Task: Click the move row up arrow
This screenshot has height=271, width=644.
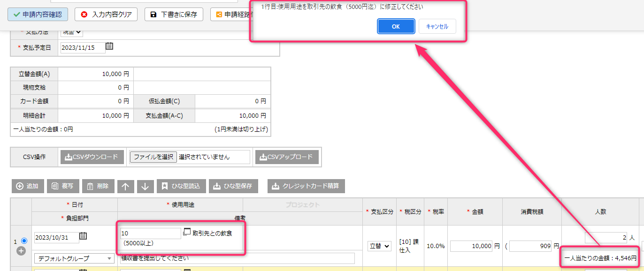Action: coord(125,186)
